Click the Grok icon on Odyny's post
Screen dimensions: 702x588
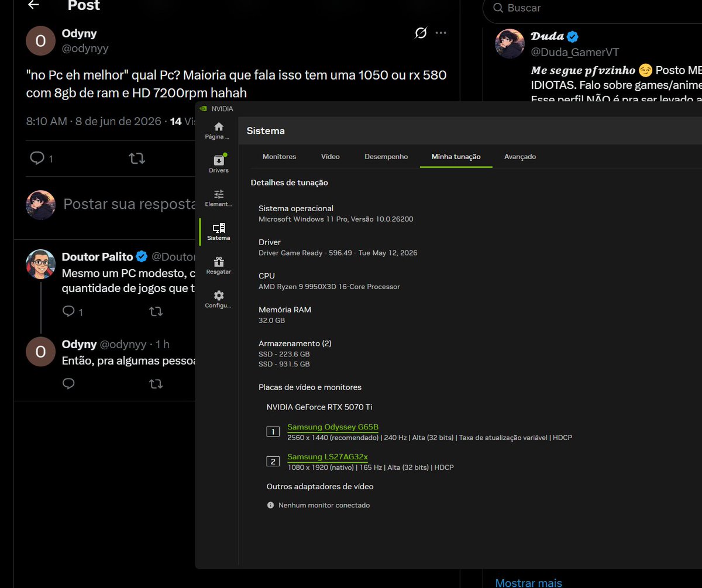pos(420,33)
